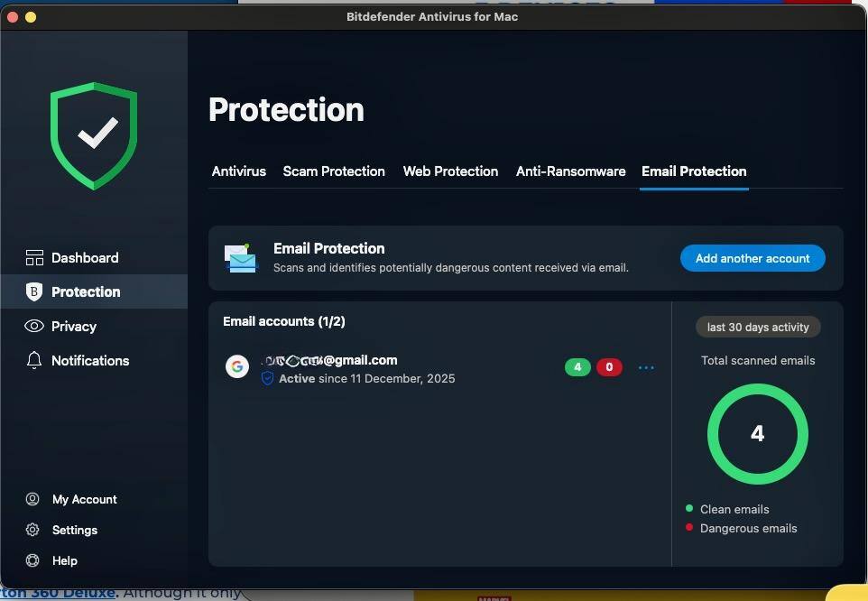
Task: Click the Email Protection envelope icon
Action: [x=241, y=258]
